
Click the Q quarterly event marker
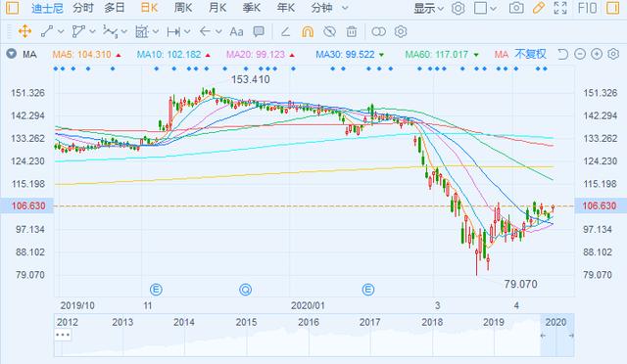click(246, 289)
